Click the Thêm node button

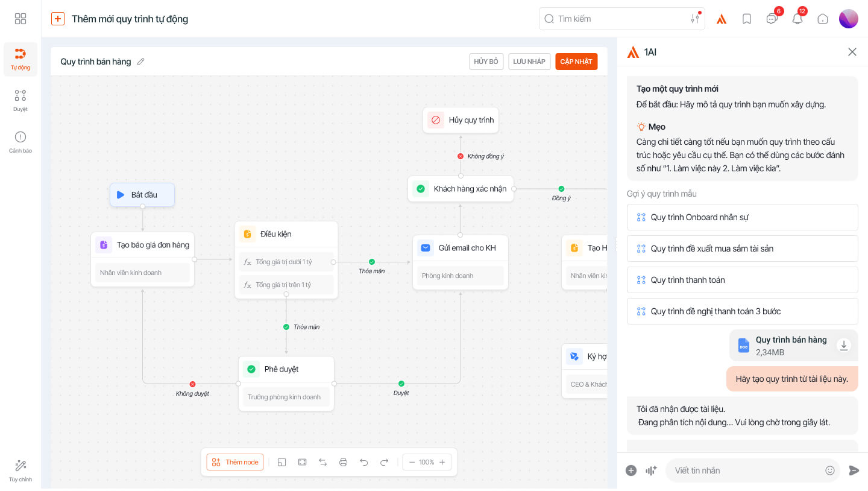235,462
